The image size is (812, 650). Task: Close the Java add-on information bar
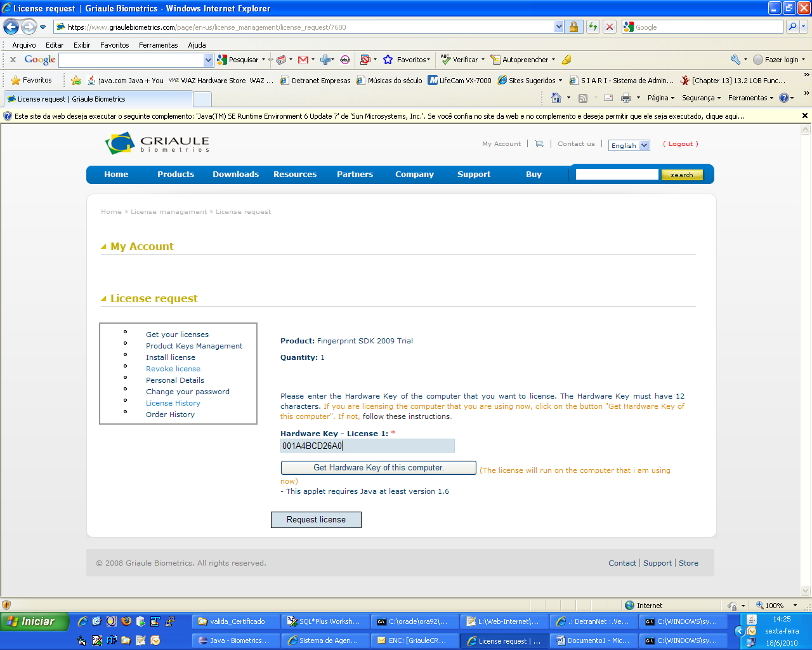(x=805, y=116)
